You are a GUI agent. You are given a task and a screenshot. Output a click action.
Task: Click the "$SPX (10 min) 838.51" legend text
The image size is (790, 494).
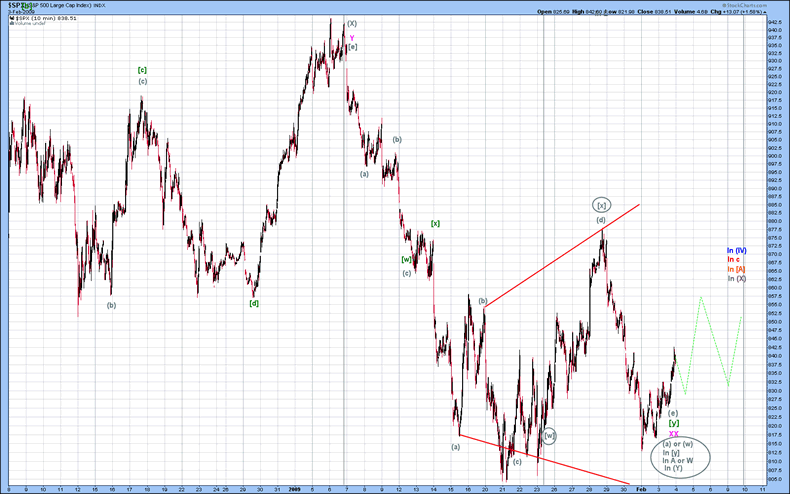pyautogui.click(x=46, y=18)
